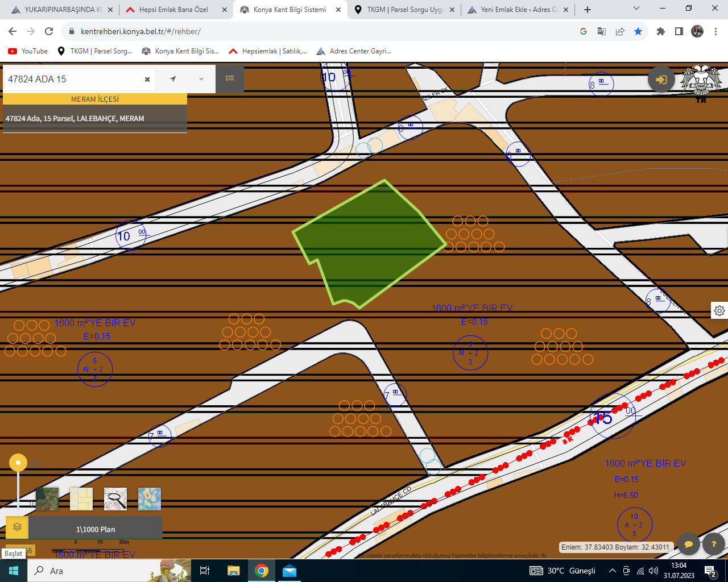Select the satellite imagery basemap thumbnail
The width and height of the screenshot is (728, 582).
coord(47,499)
